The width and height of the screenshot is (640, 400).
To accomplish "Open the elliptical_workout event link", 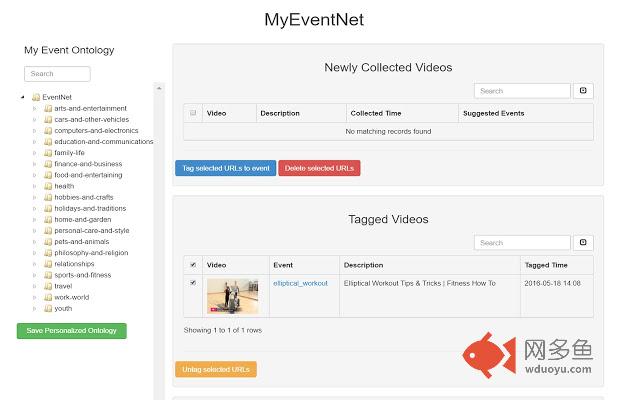I will pos(300,283).
